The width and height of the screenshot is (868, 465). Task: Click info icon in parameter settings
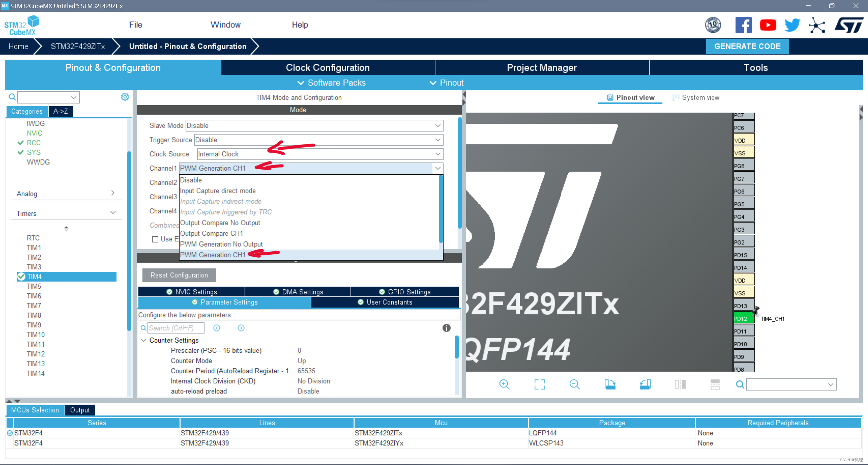pyautogui.click(x=446, y=328)
